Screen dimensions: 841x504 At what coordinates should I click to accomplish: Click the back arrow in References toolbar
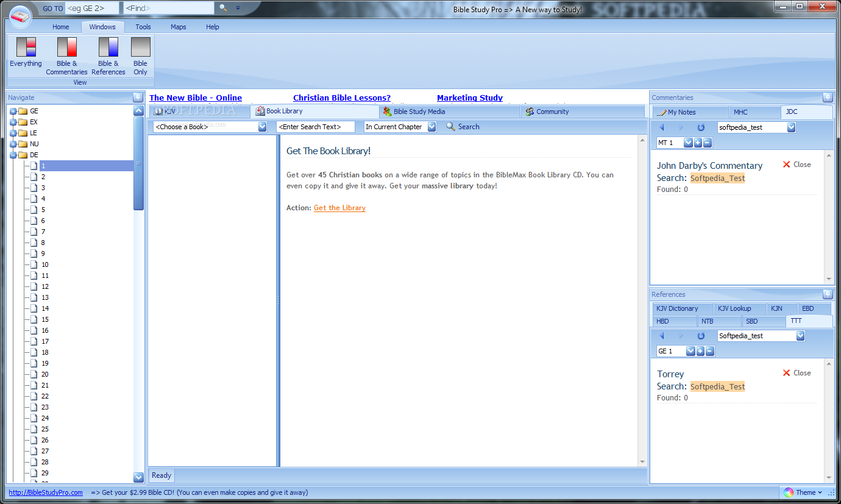(662, 336)
